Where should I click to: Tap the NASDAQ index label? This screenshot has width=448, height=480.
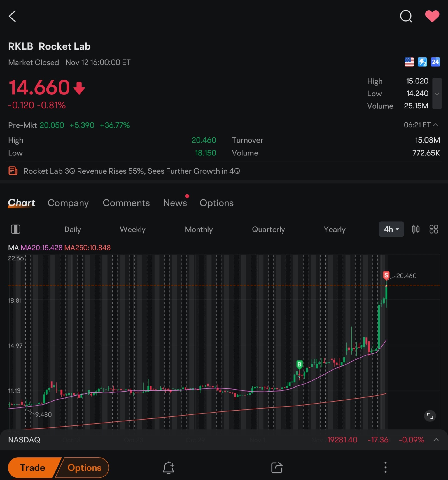click(x=24, y=440)
